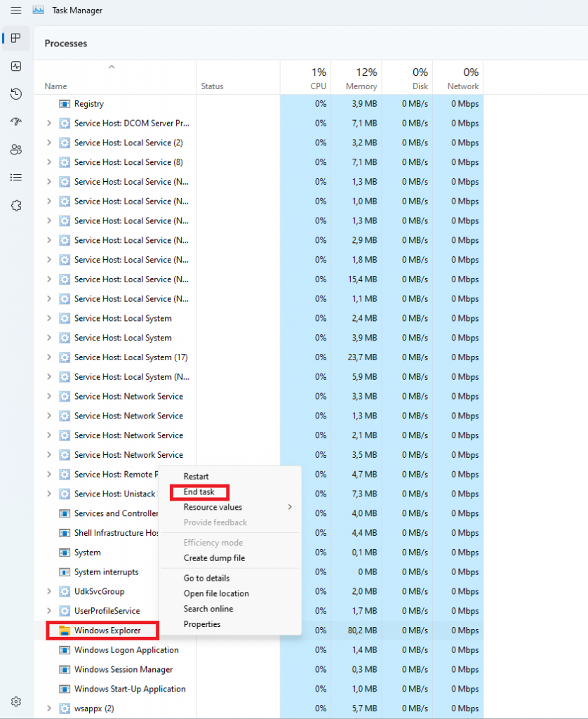Click the 80,2 MB memory value
This screenshot has height=719, width=588.
[362, 631]
